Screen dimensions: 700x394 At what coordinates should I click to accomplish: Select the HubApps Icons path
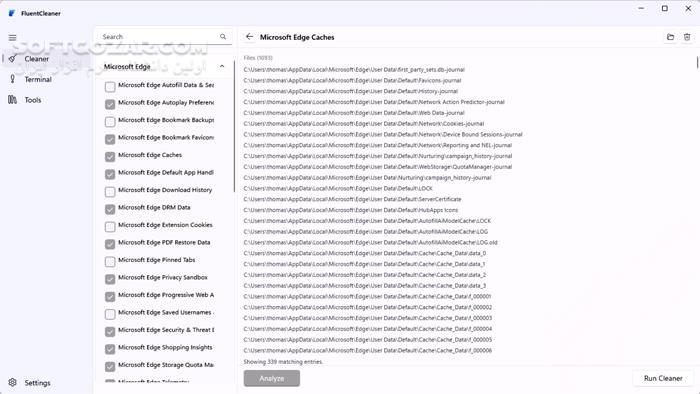[350, 210]
